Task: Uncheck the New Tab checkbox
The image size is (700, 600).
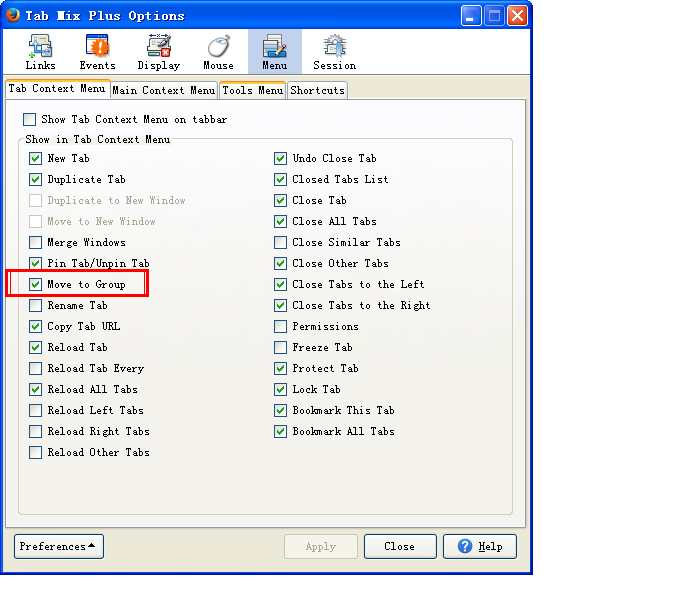Action: point(35,158)
